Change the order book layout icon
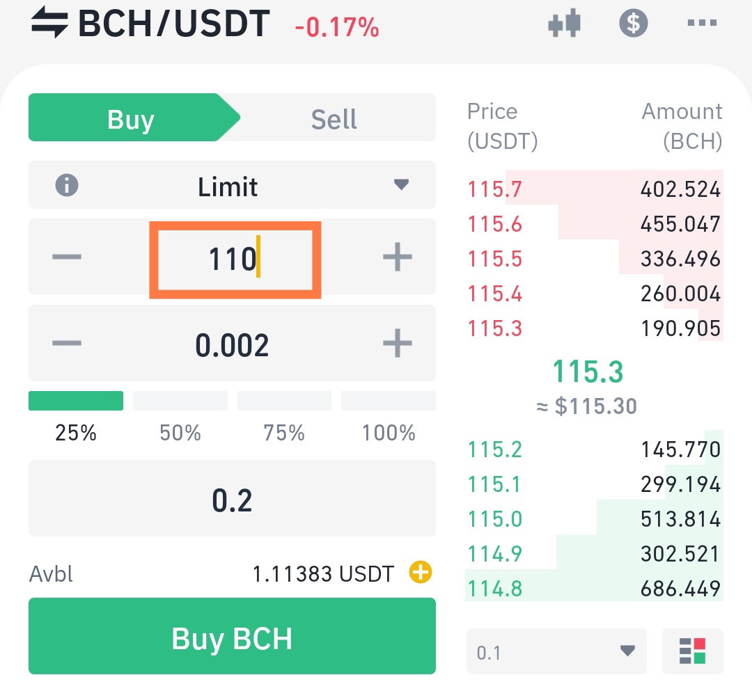Screen dimensions: 752x700 (x=693, y=651)
